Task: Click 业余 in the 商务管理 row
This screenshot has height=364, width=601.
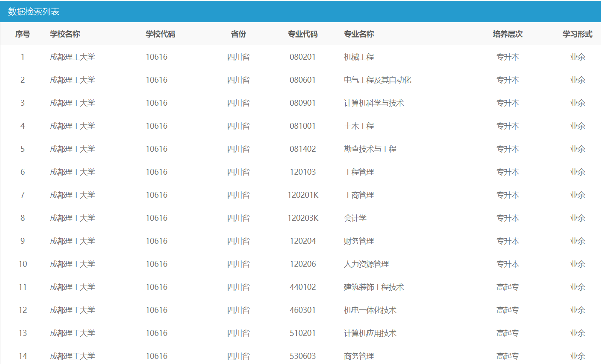Action: point(578,356)
